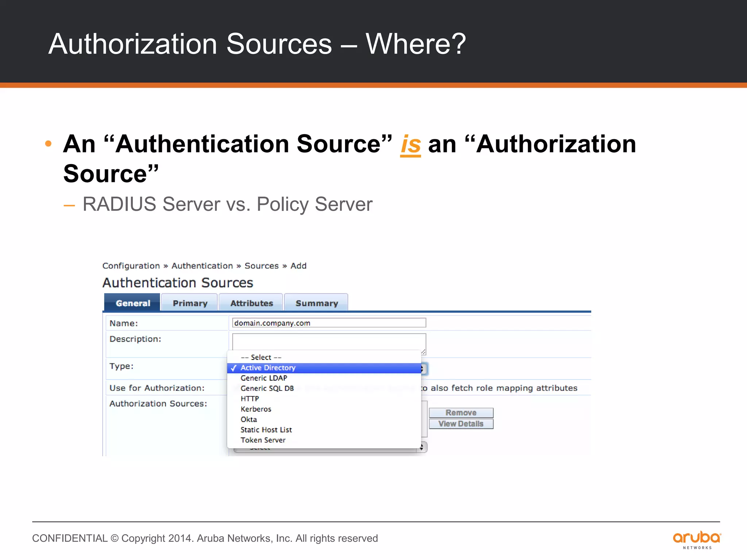Pick Kerberos from the dropdown list

[324, 409]
